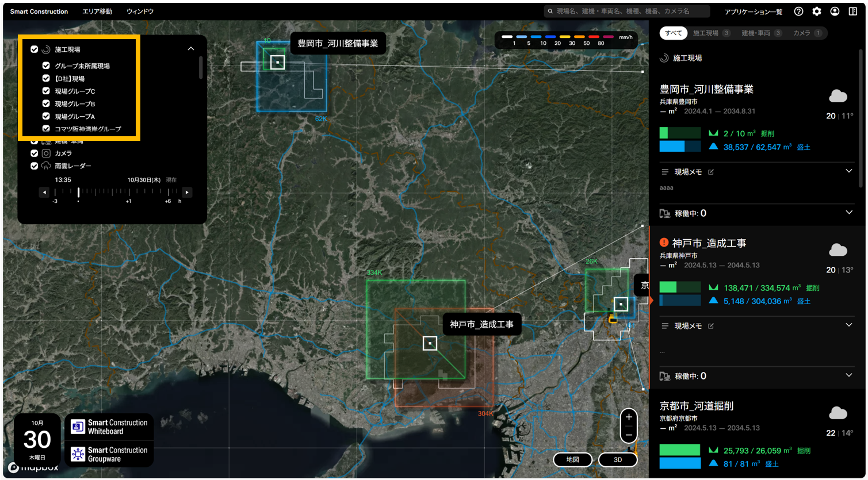The image size is (868, 480).
Task: Step rain radar timeline forward arrow
Action: tap(187, 193)
